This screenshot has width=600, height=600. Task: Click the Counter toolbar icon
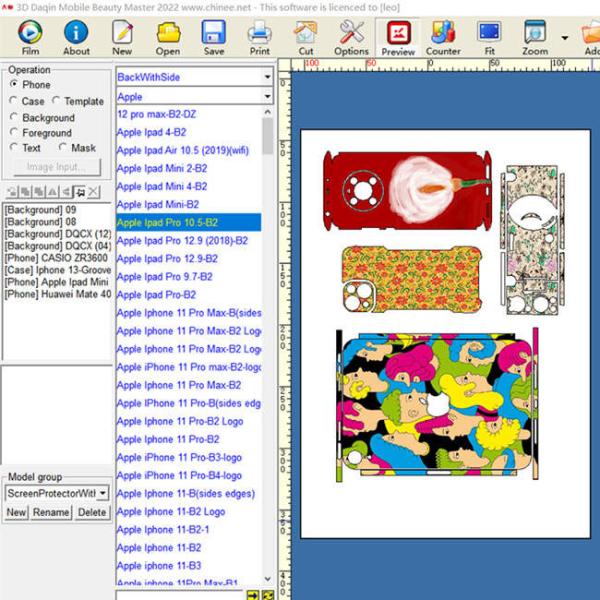click(x=443, y=37)
